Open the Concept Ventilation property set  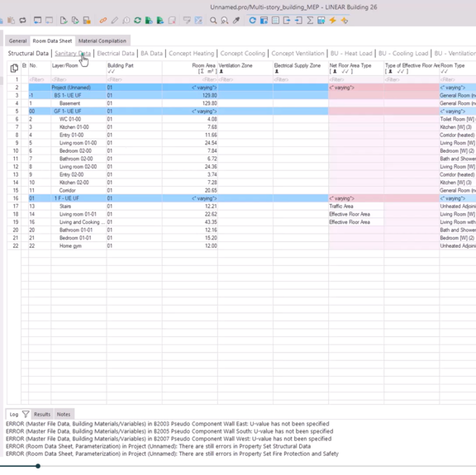(297, 54)
